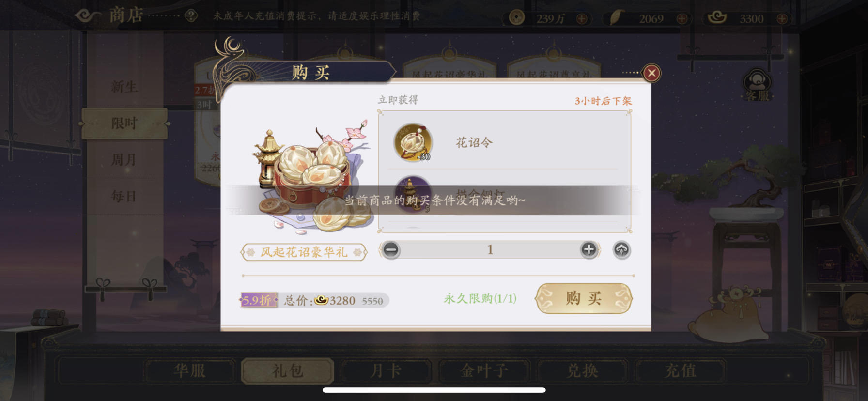Add gold leaves via plus icon

point(682,19)
